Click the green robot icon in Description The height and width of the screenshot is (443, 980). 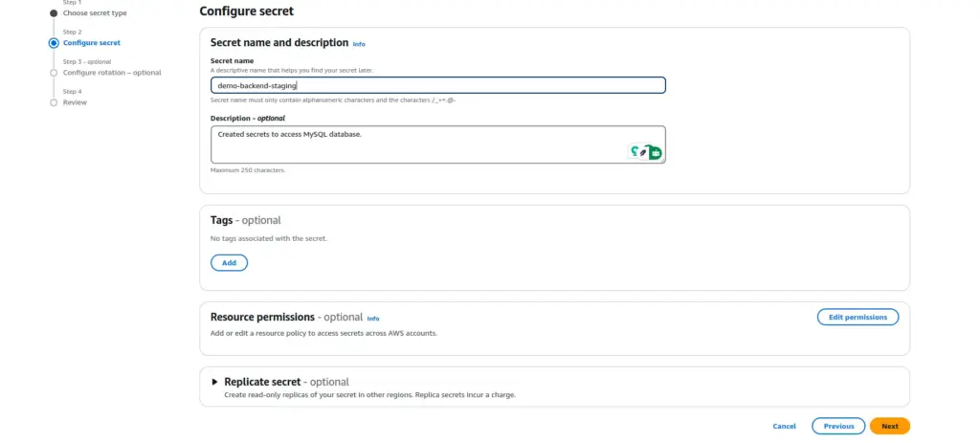click(655, 152)
